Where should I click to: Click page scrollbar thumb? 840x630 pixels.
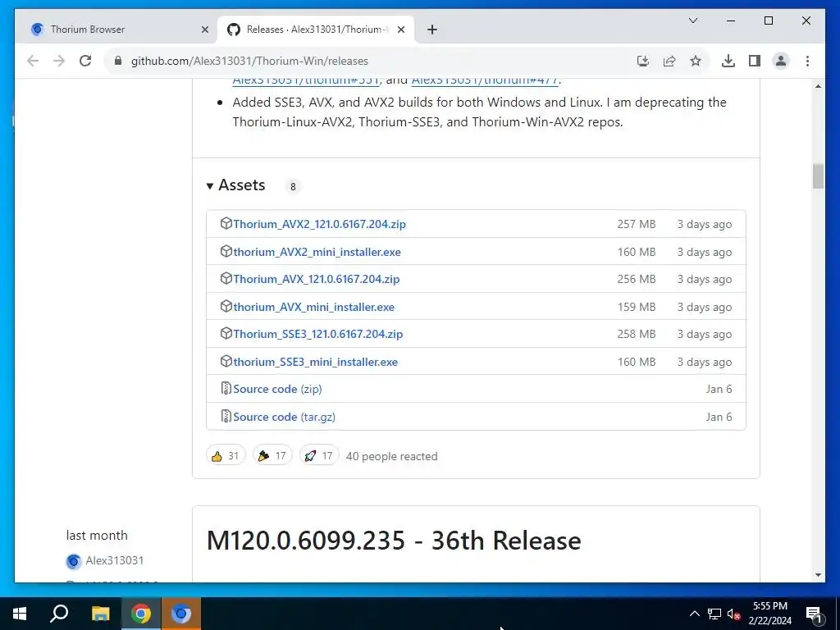[818, 176]
